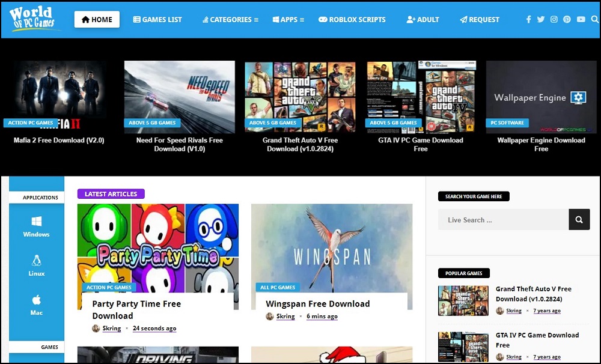Click the header search magnifier icon
The height and width of the screenshot is (364, 601).
pos(595,19)
